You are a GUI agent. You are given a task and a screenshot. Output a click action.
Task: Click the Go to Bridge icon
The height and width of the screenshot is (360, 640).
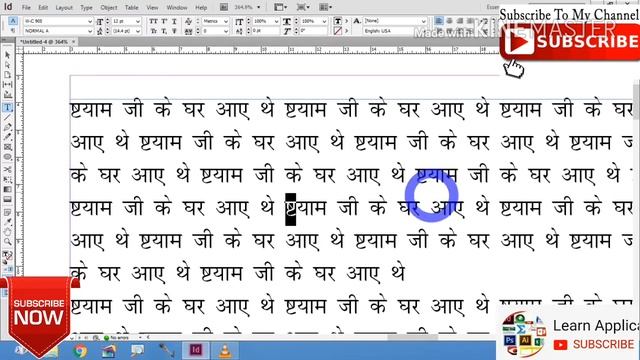point(224,7)
